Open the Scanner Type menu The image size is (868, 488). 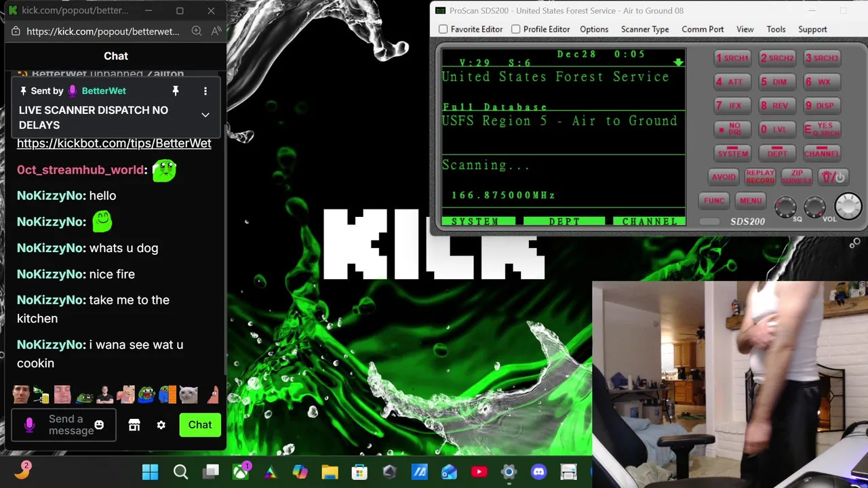coord(645,29)
